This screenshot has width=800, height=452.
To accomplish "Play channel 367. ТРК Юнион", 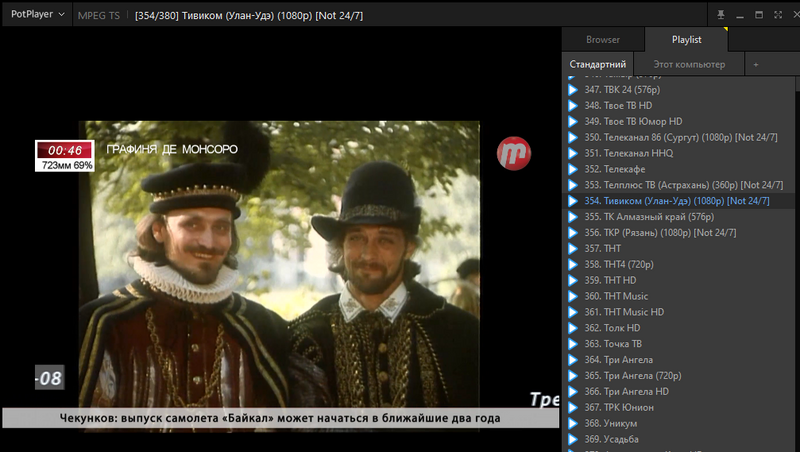I will click(680, 407).
